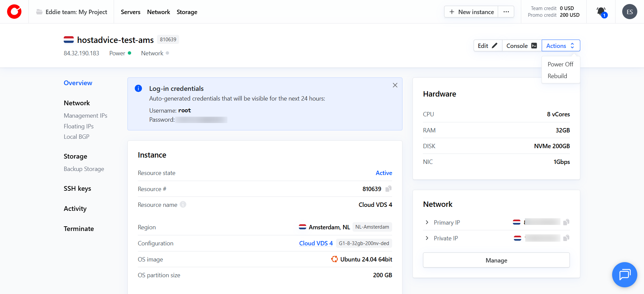The height and width of the screenshot is (294, 644).
Task: Open Floating IPs in sidebar
Action: pos(79,126)
